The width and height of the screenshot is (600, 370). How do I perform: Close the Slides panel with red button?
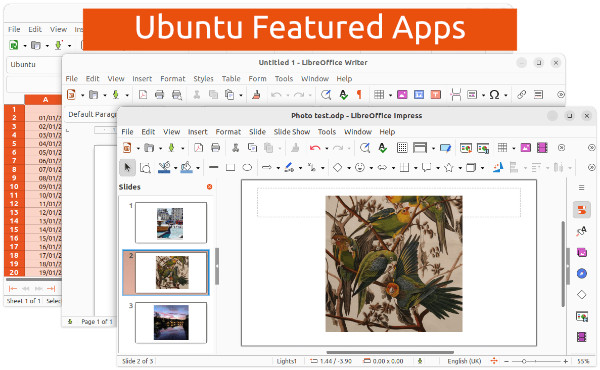[x=209, y=187]
